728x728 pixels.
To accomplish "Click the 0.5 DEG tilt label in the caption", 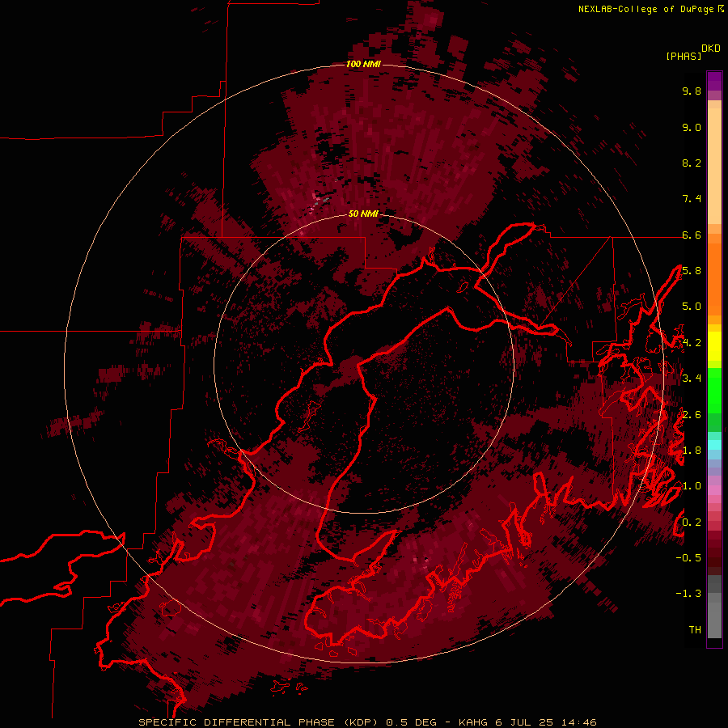I will tap(412, 722).
